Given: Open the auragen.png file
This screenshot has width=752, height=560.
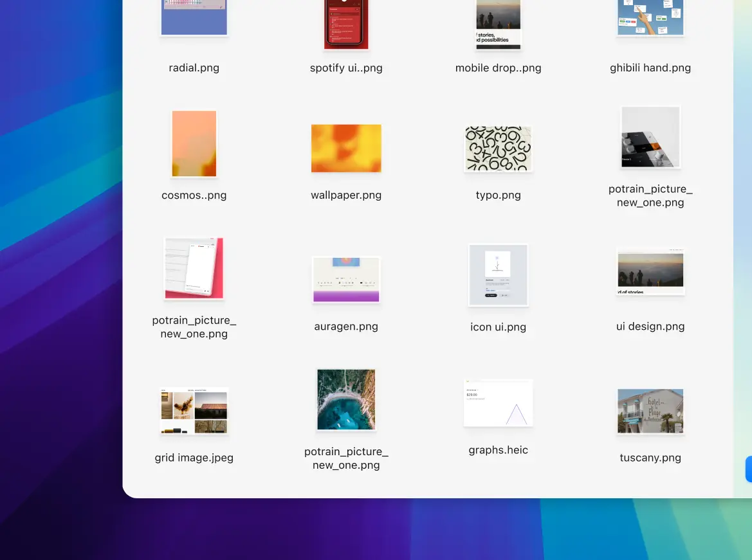Looking at the screenshot, I should [x=346, y=279].
